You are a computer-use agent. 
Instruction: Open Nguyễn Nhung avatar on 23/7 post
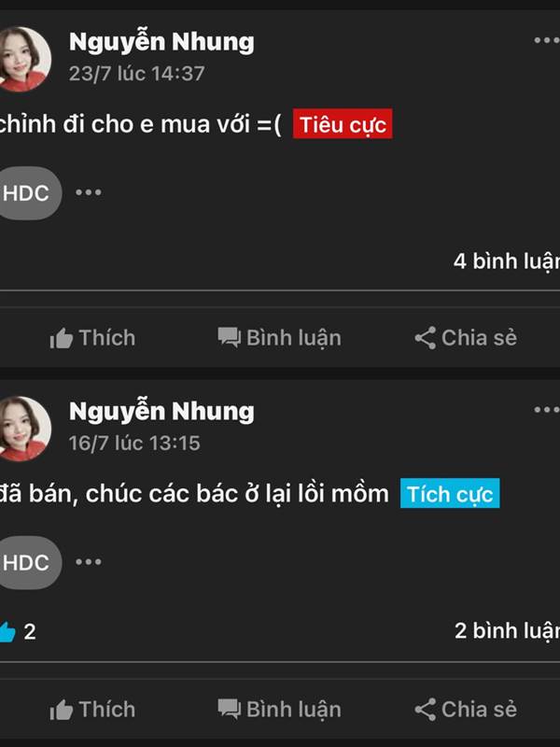tap(24, 59)
